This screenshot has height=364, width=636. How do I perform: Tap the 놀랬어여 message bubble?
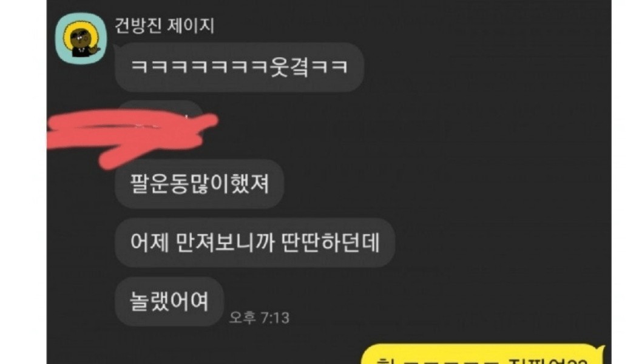(x=169, y=301)
